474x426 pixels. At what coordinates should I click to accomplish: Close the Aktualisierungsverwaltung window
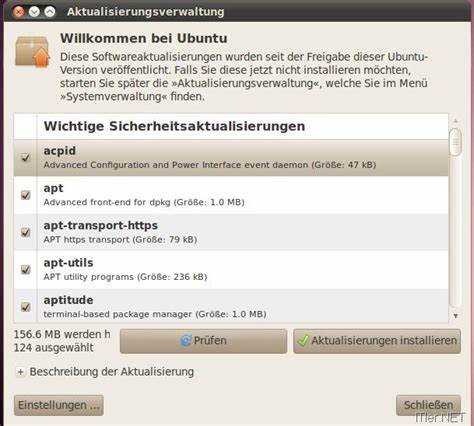[x=18, y=12]
